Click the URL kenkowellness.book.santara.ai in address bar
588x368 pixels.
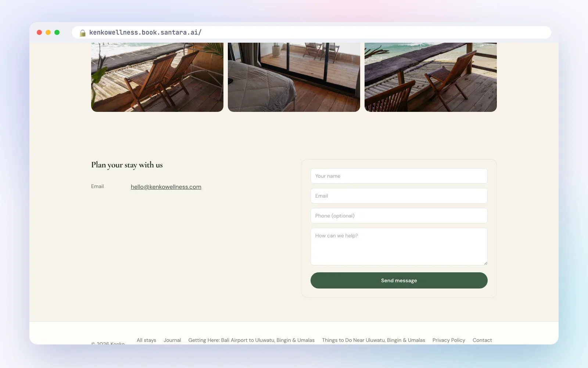coord(145,32)
